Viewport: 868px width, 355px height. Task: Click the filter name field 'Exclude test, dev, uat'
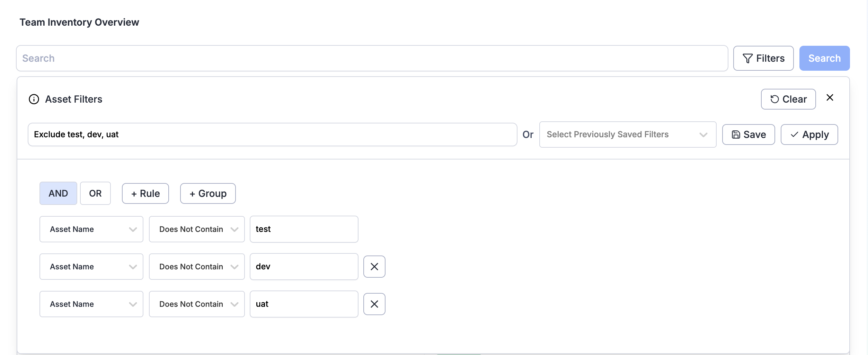pos(272,135)
